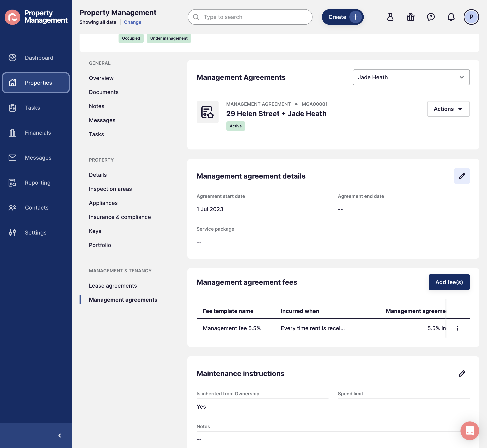
Task: Open the Appliances section
Action: (x=103, y=203)
